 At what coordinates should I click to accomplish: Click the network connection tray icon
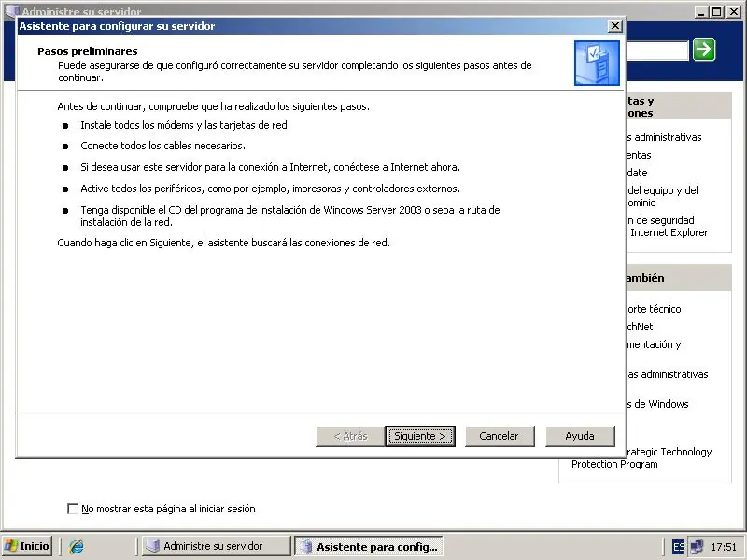[697, 546]
